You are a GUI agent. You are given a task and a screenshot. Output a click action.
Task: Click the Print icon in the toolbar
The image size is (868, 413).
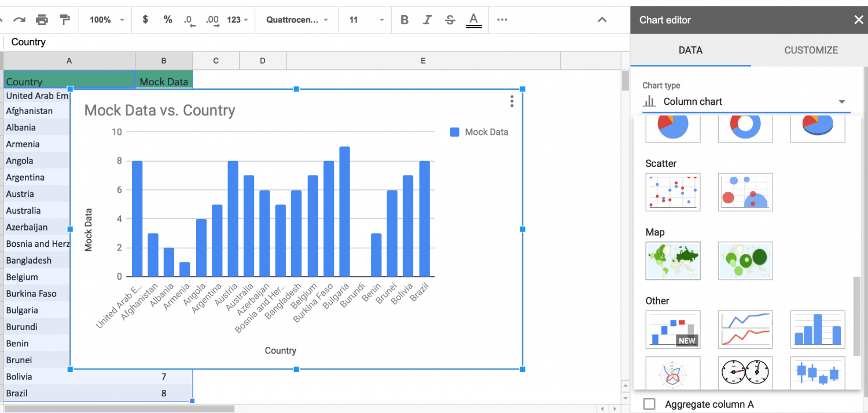click(41, 19)
